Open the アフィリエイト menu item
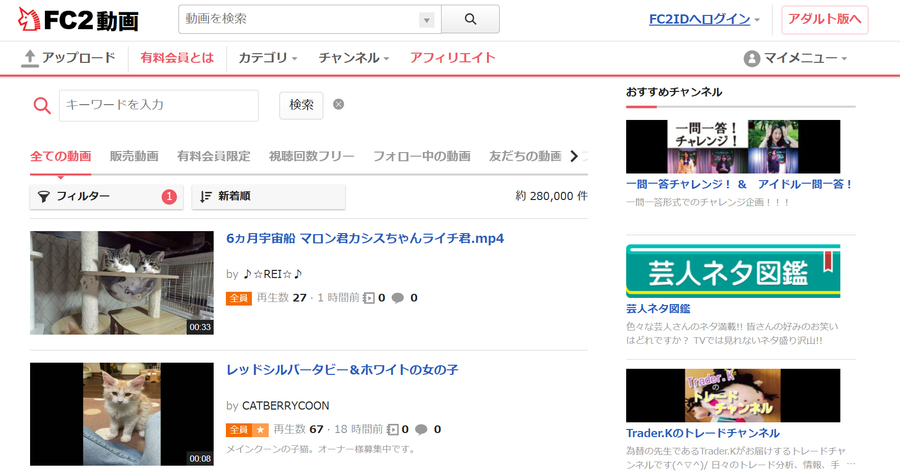The width and height of the screenshot is (900, 476). pyautogui.click(x=452, y=58)
